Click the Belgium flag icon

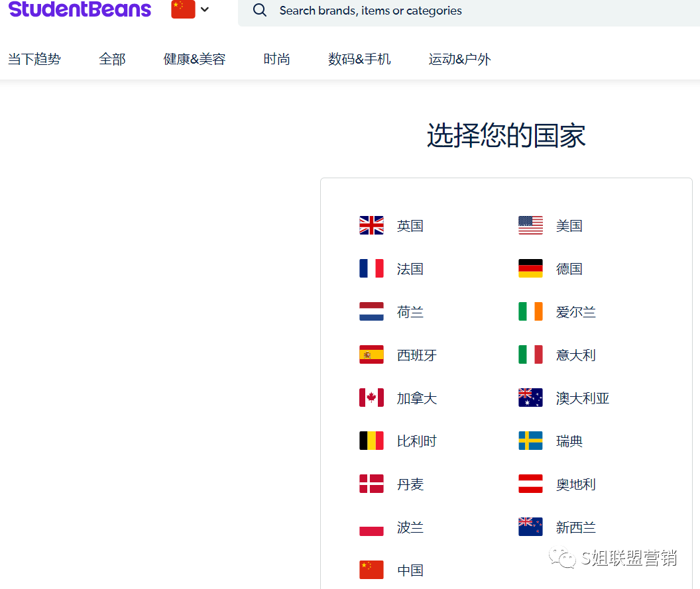click(x=371, y=441)
